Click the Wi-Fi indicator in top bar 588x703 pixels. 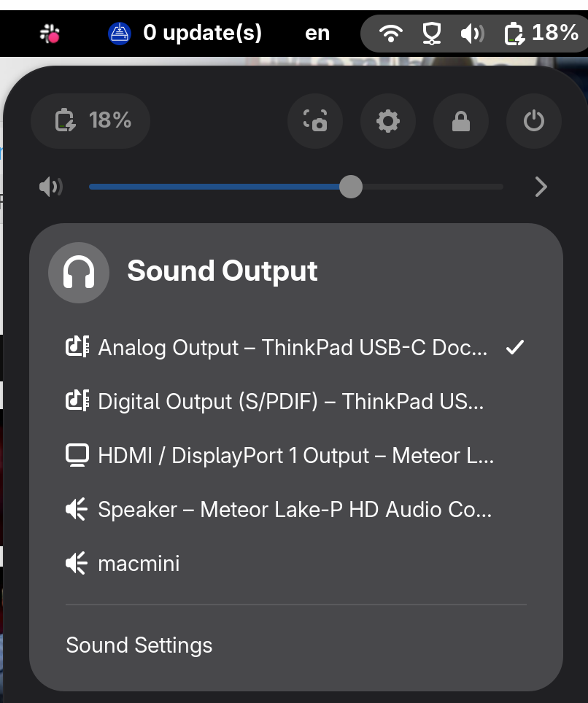tap(391, 33)
